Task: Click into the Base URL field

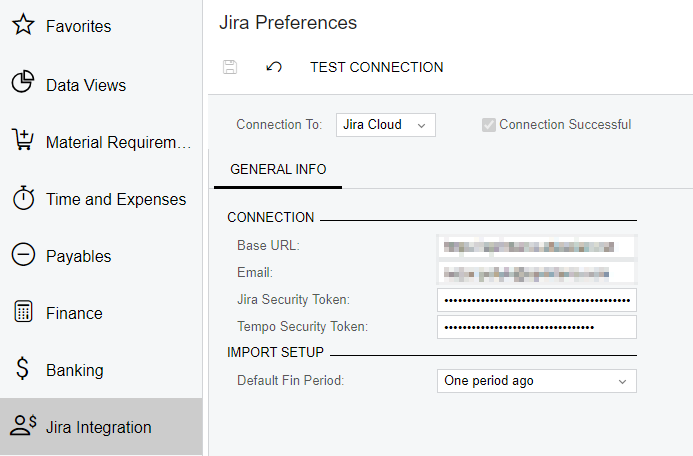Action: coord(537,247)
